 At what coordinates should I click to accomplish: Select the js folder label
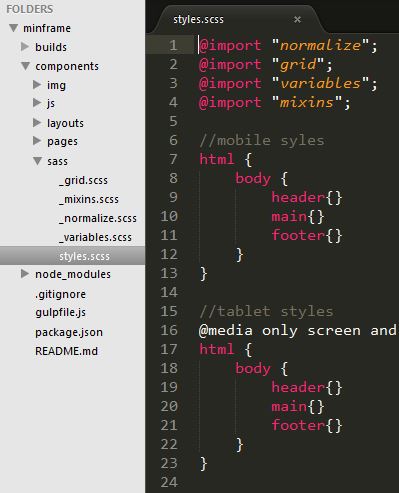(51, 103)
